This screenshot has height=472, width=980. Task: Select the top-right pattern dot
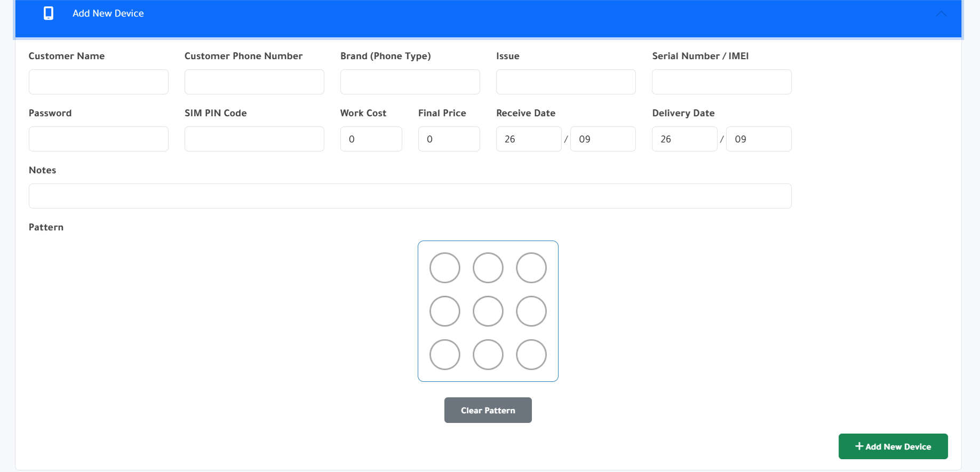[531, 268]
